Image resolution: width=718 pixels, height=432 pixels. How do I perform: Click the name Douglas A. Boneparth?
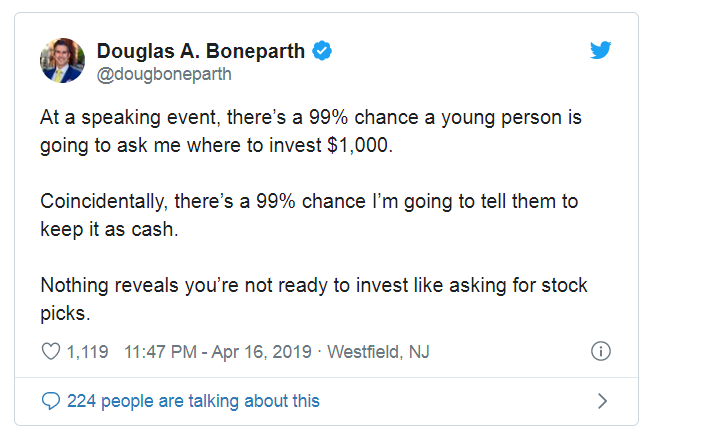[x=200, y=51]
